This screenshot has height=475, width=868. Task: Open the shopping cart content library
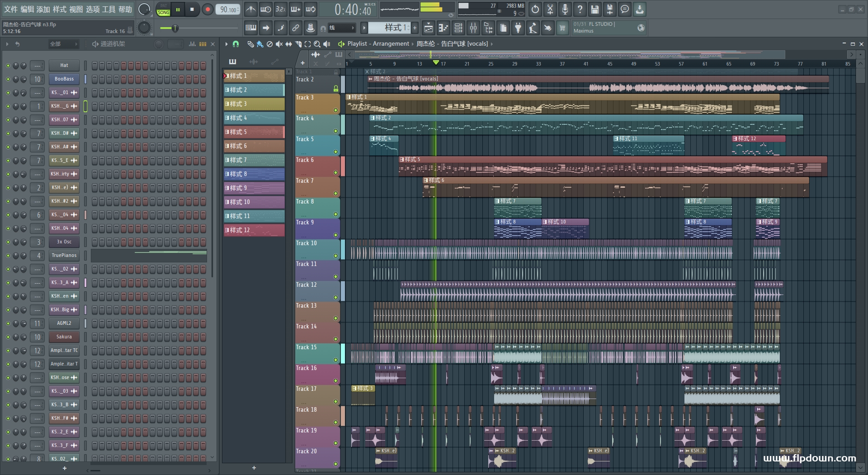click(x=562, y=28)
